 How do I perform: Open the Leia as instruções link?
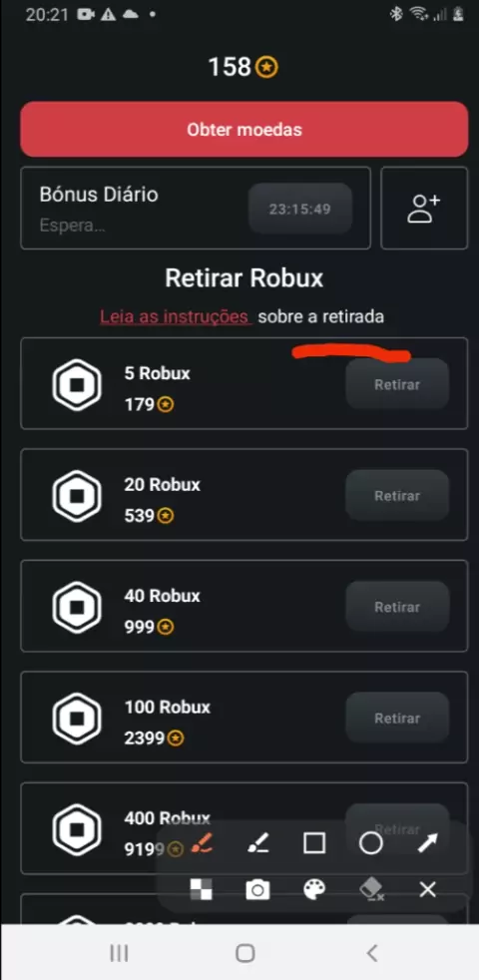click(174, 317)
